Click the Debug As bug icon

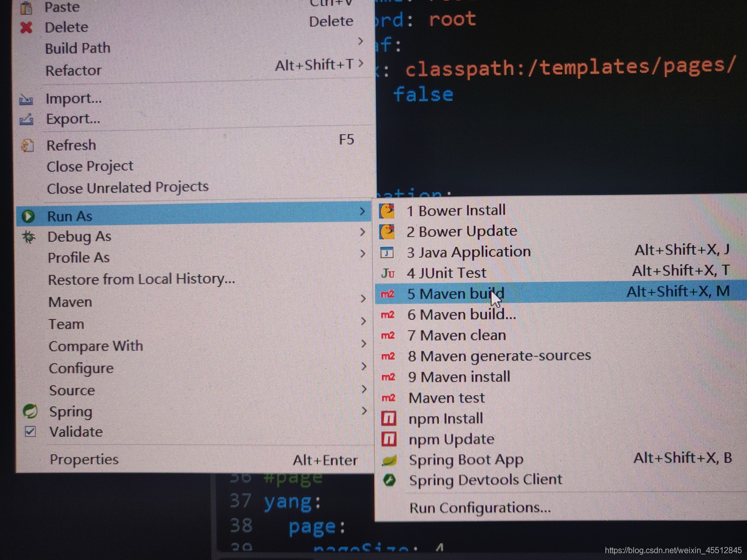tap(29, 237)
